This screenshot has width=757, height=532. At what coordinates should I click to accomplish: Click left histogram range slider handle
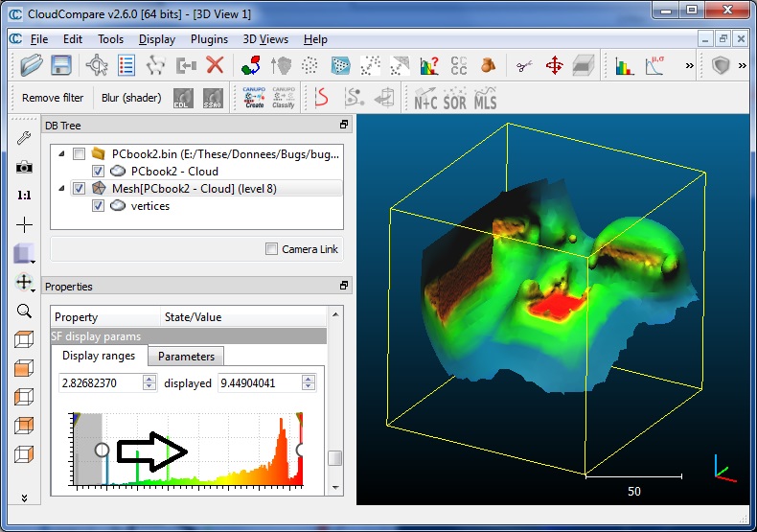click(x=102, y=450)
